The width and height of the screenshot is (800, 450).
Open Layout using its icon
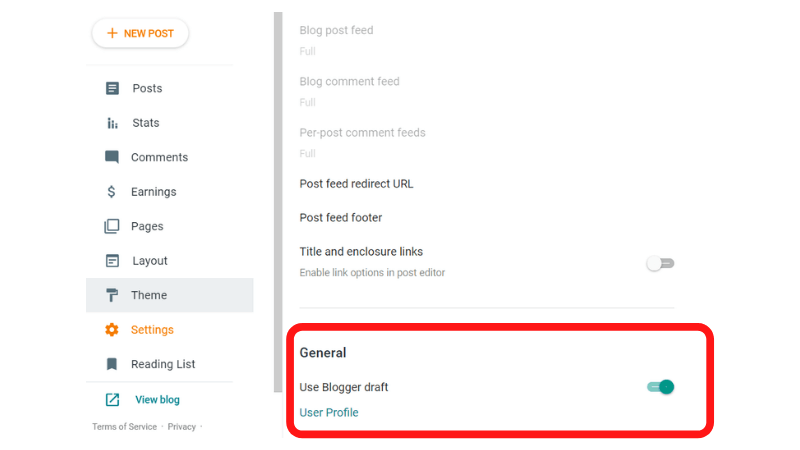pos(112,261)
